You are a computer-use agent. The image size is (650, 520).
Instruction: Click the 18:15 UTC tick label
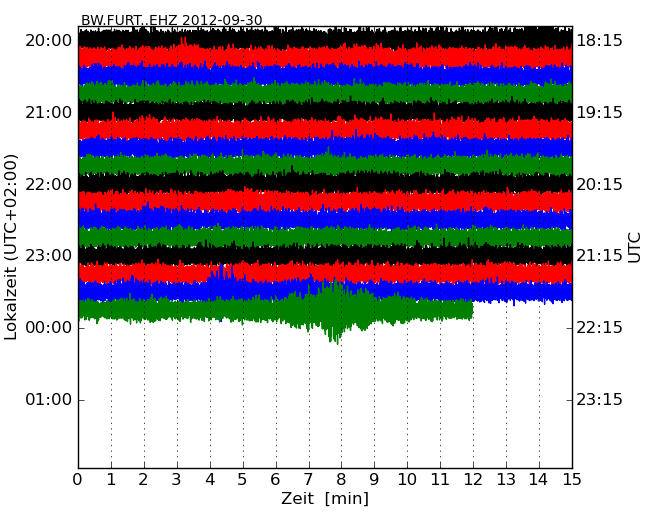(599, 41)
